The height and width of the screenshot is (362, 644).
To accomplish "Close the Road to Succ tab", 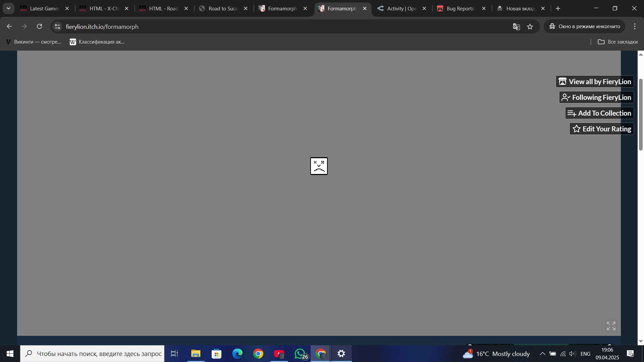I will click(246, 8).
